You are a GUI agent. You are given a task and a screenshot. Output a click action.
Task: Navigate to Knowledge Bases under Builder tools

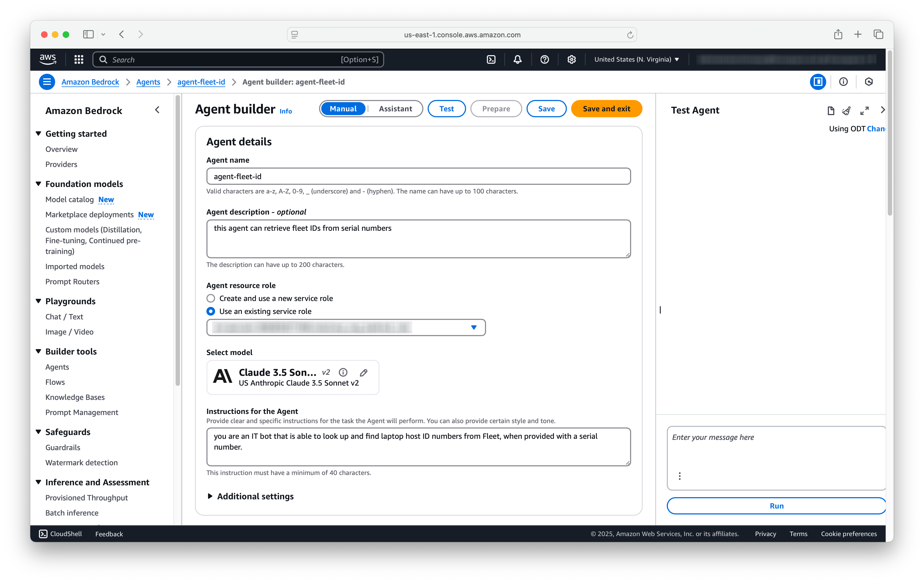(75, 397)
